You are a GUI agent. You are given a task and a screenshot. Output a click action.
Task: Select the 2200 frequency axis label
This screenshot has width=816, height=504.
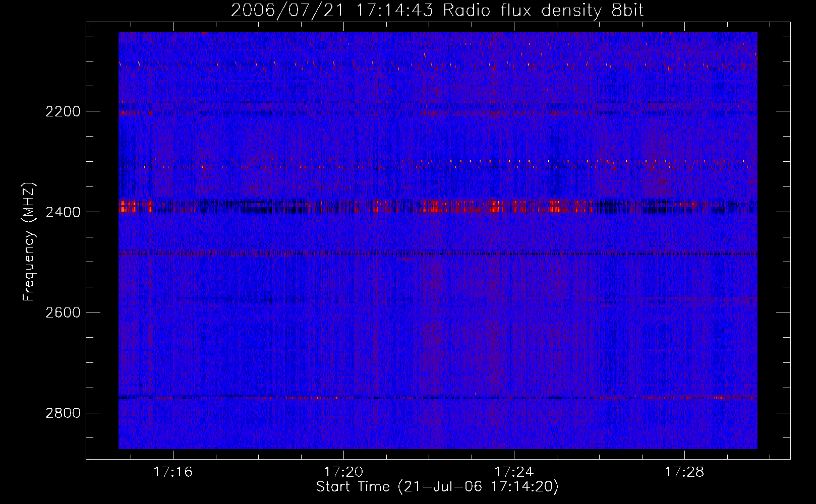[x=63, y=111]
